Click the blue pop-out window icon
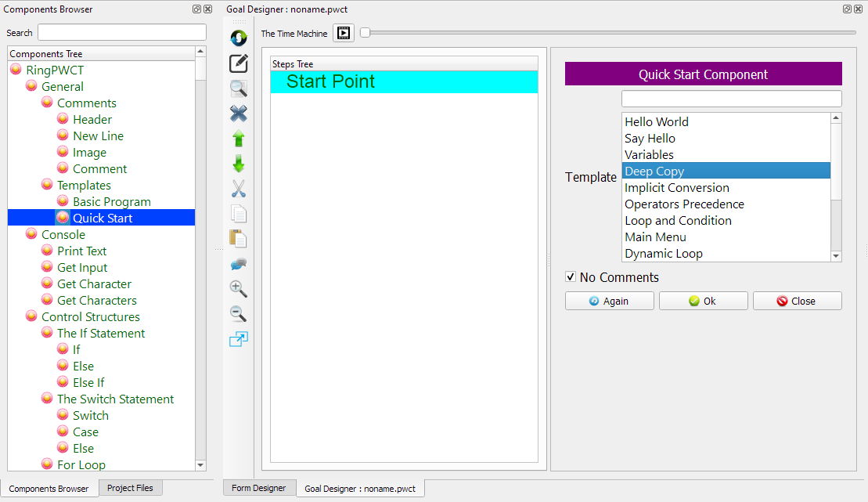Image resolution: width=868 pixels, height=502 pixels. 239,339
